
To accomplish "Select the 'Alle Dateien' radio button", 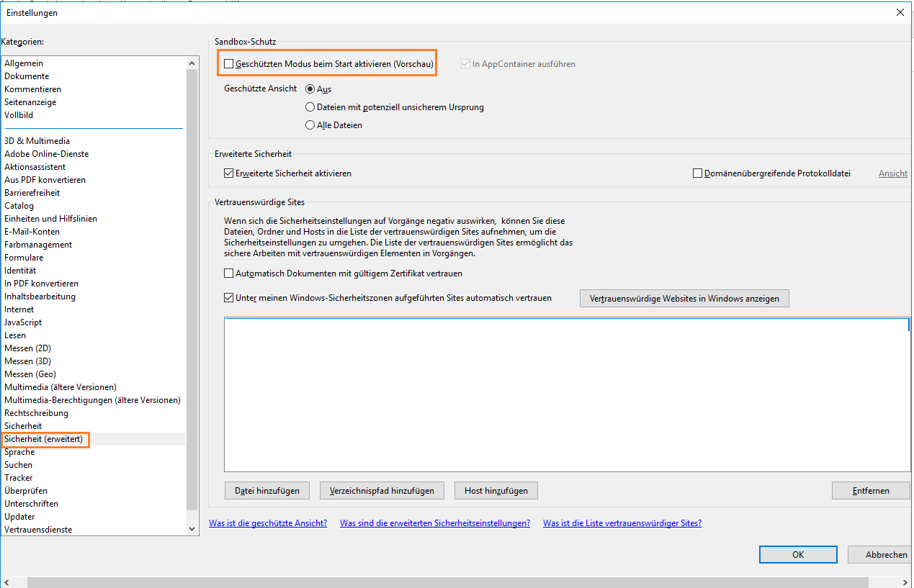I will pyautogui.click(x=310, y=125).
